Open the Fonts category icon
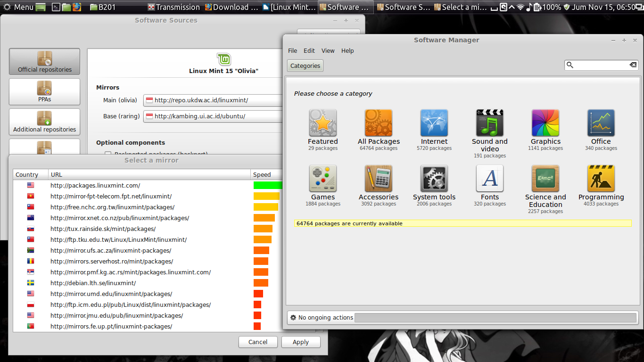Image resolution: width=644 pixels, height=362 pixels. point(490,178)
